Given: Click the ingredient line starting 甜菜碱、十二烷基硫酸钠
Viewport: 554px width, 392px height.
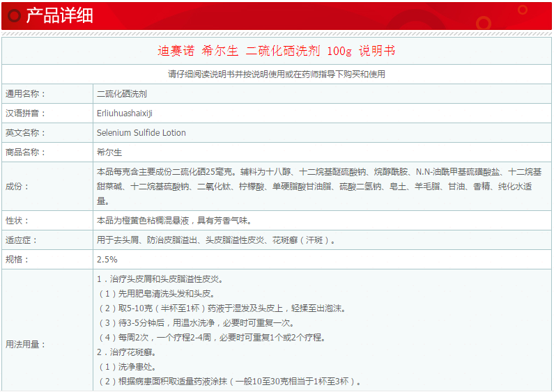Looking at the screenshot, I should pos(314,187).
